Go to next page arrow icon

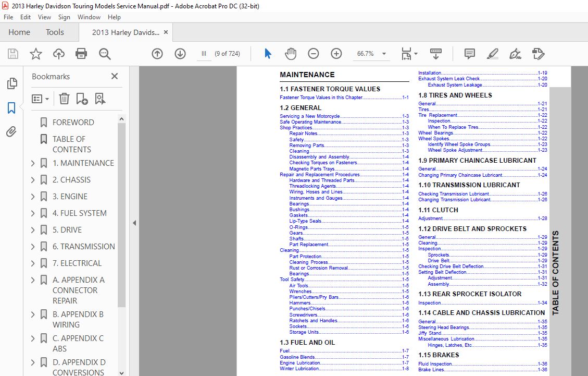[x=180, y=54]
